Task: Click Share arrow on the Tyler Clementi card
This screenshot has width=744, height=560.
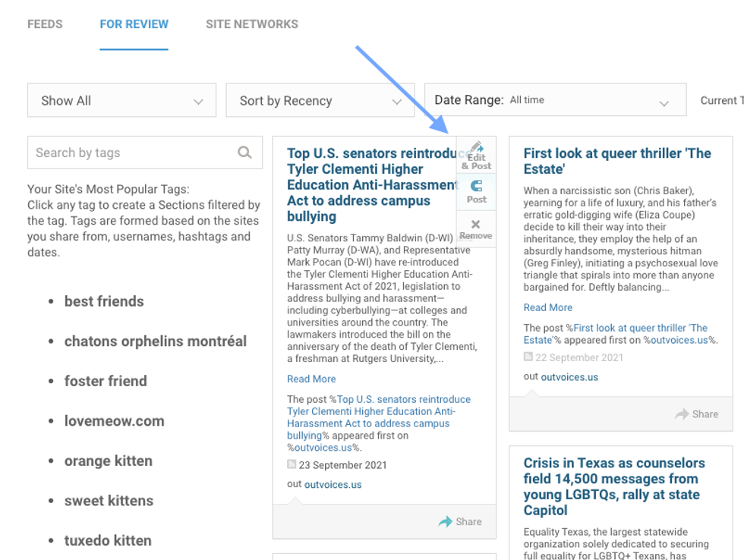Action: (x=446, y=521)
